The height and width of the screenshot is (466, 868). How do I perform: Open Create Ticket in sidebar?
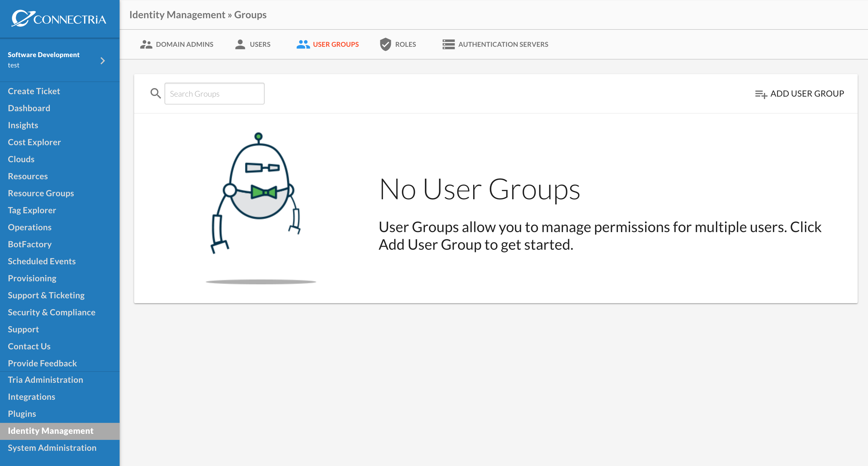click(34, 91)
